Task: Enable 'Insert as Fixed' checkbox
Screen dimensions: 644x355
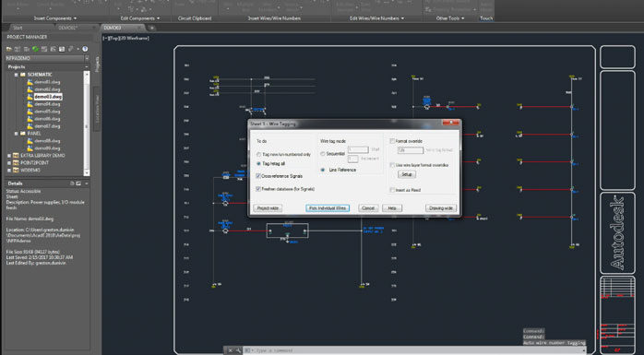Action: point(392,190)
